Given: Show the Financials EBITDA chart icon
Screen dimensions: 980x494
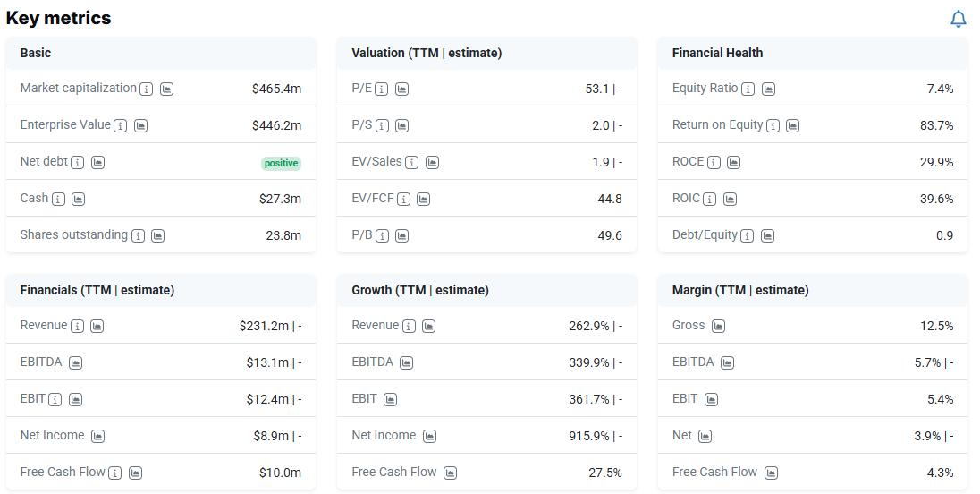Looking at the screenshot, I should tap(76, 362).
